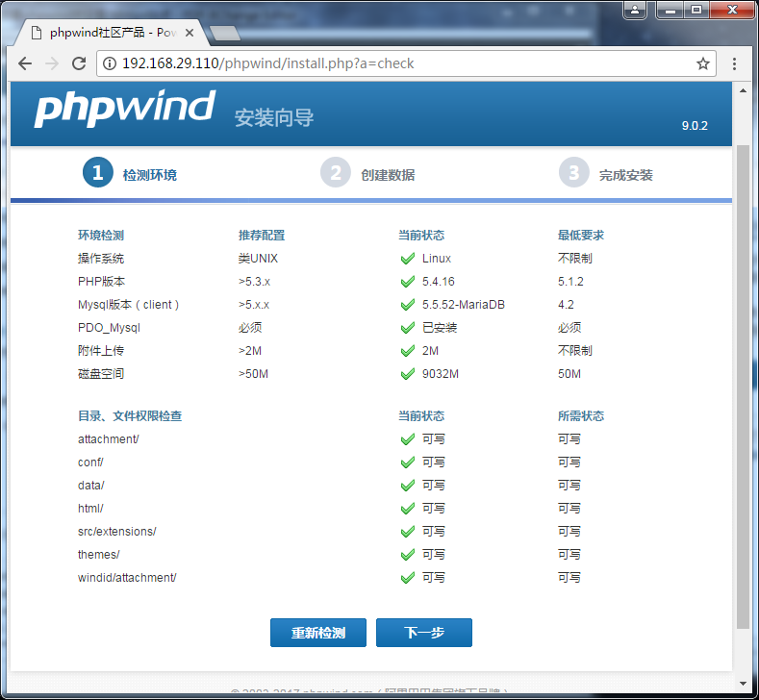Image resolution: width=759 pixels, height=700 pixels.
Task: Open a new tab button
Action: (x=225, y=33)
